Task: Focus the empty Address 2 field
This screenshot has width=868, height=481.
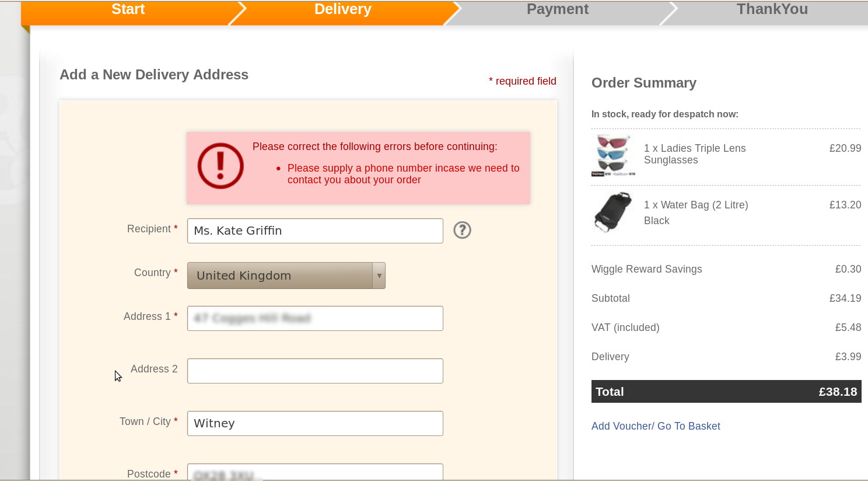Action: (315, 371)
